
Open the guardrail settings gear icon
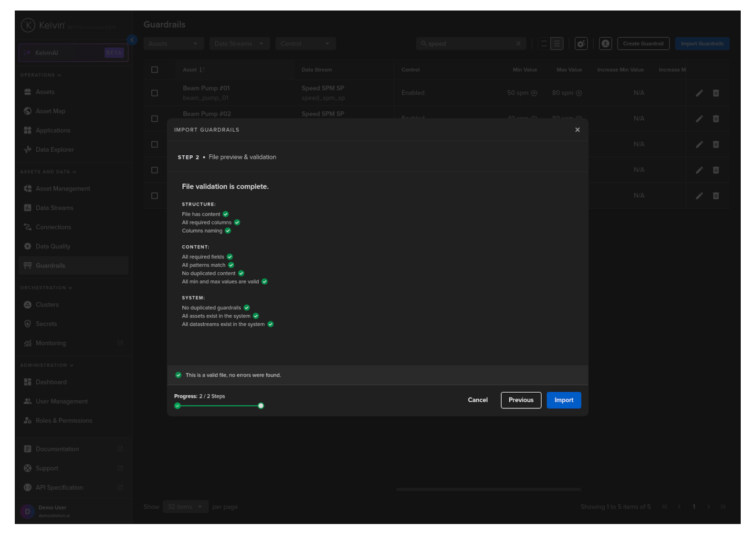[x=581, y=44]
